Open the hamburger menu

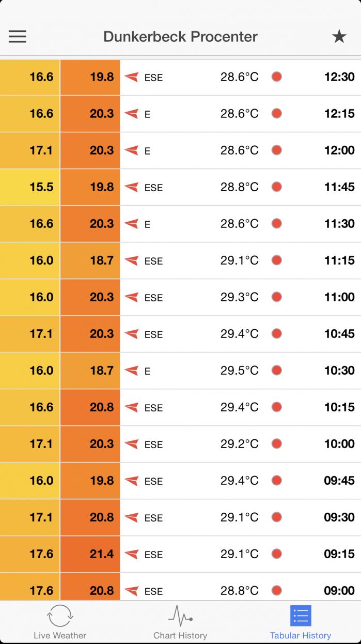point(18,36)
